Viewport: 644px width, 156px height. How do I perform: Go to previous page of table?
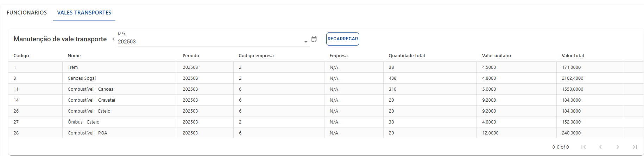[x=600, y=147]
